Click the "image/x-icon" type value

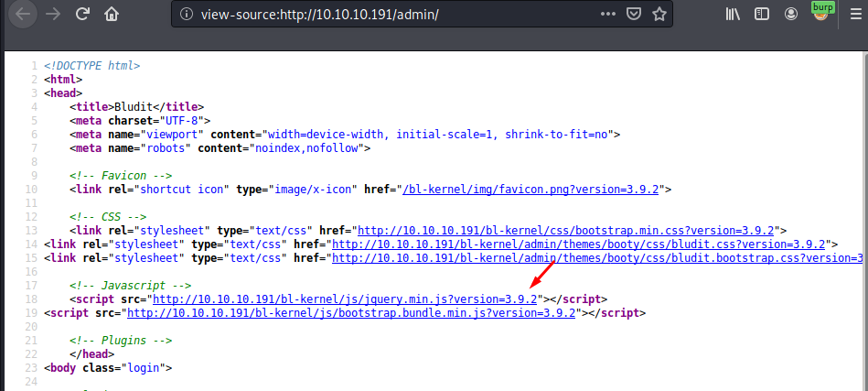point(311,190)
